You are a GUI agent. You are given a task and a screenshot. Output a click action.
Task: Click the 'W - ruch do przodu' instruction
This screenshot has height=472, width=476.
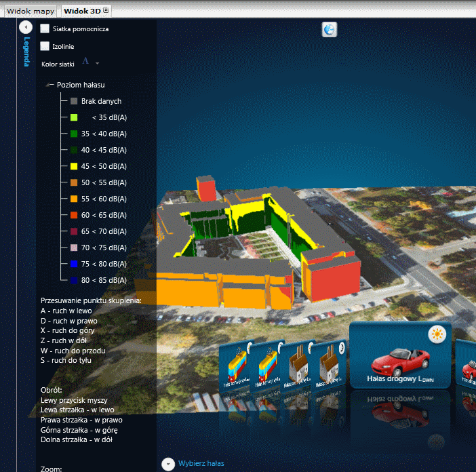pyautogui.click(x=73, y=351)
